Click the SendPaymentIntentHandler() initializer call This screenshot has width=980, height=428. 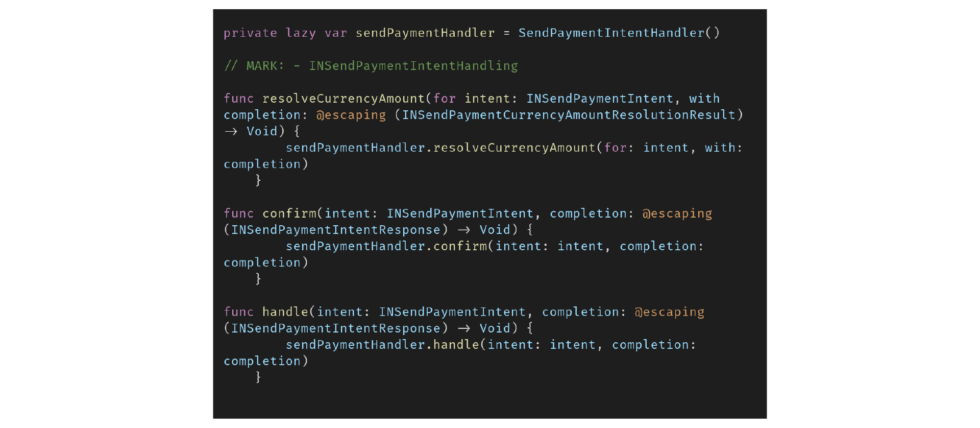(619, 33)
